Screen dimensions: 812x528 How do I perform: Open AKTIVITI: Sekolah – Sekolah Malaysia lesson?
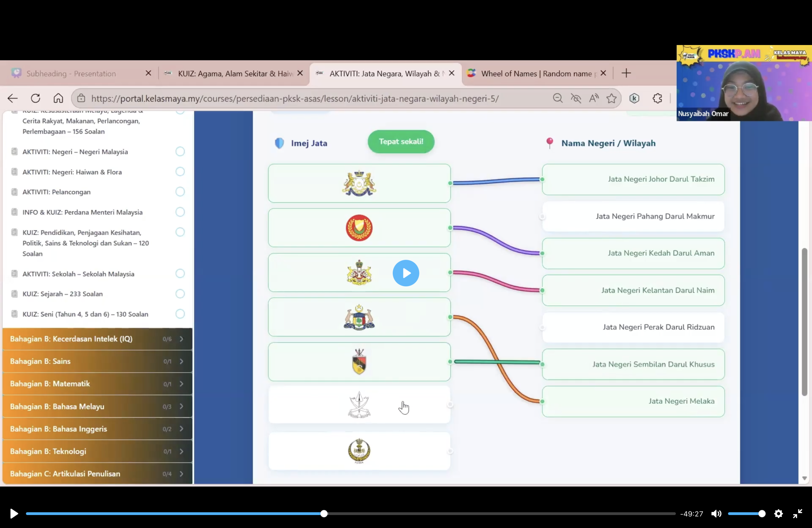pyautogui.click(x=78, y=274)
